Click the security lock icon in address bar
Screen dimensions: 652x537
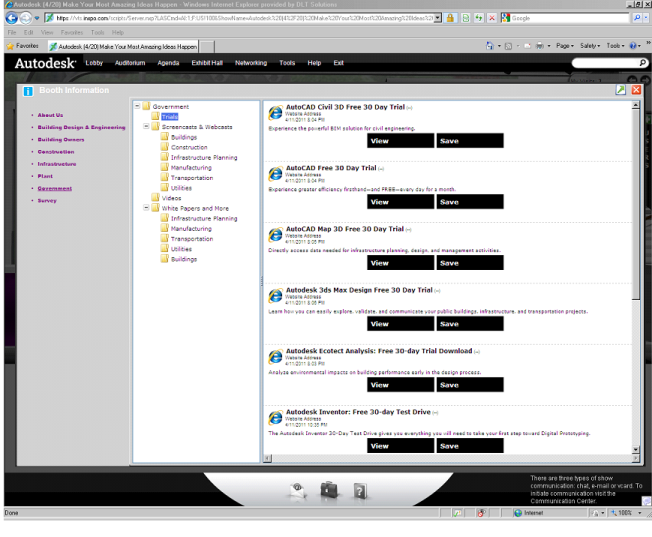(450, 18)
